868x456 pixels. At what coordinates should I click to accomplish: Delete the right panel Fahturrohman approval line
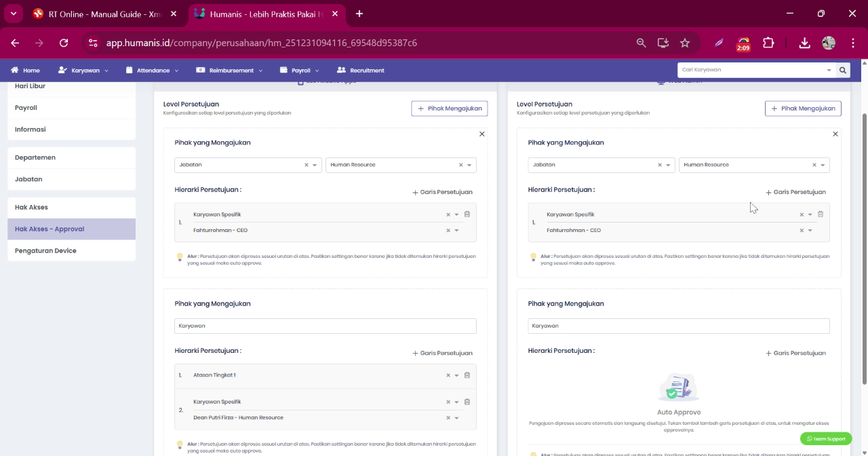pos(821,214)
